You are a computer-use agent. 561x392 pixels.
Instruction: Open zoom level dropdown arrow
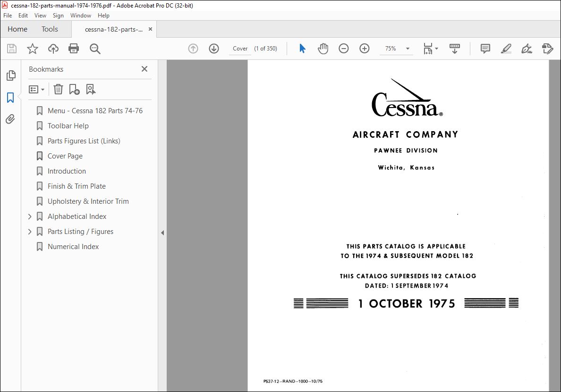(408, 49)
